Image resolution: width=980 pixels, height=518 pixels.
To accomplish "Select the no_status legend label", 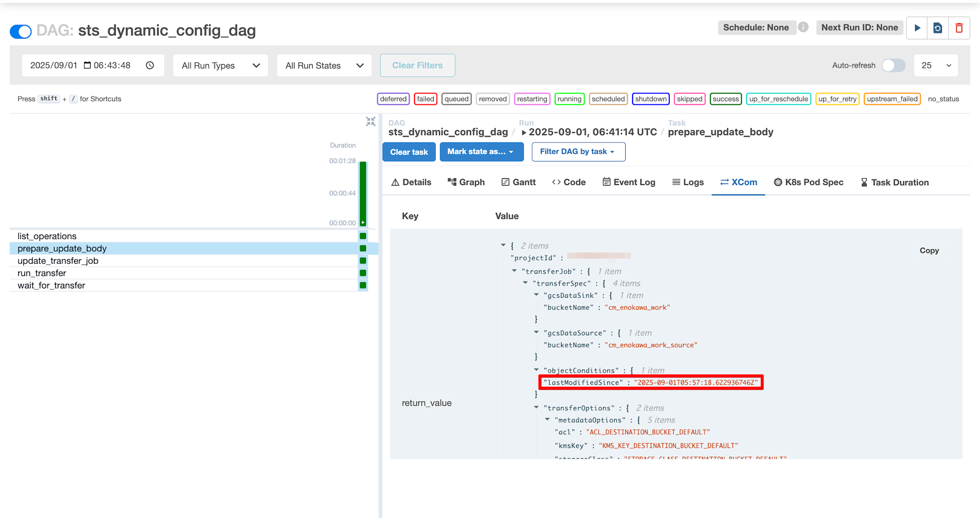I will pyautogui.click(x=943, y=99).
